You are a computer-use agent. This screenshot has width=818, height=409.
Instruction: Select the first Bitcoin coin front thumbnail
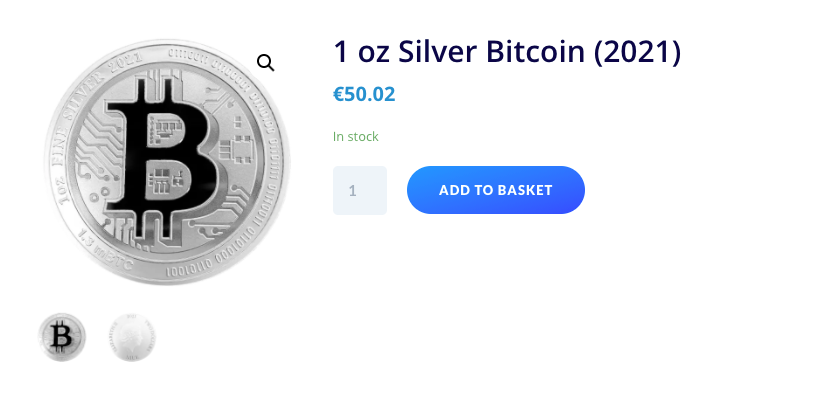click(62, 337)
